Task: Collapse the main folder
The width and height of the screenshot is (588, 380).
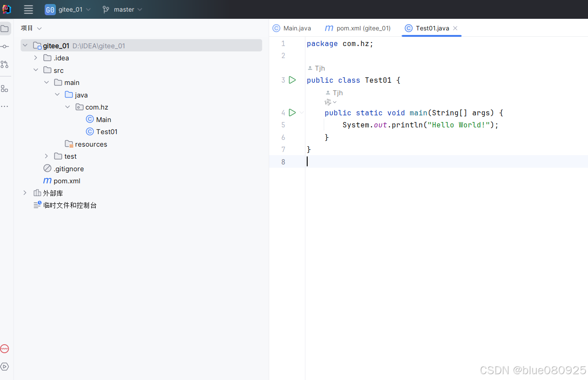Action: 47,83
